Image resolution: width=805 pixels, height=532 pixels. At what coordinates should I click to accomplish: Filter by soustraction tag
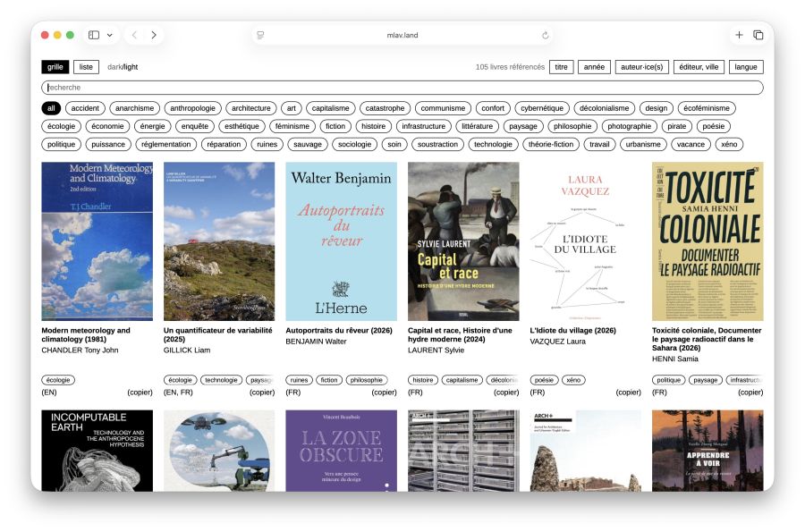pos(437,144)
